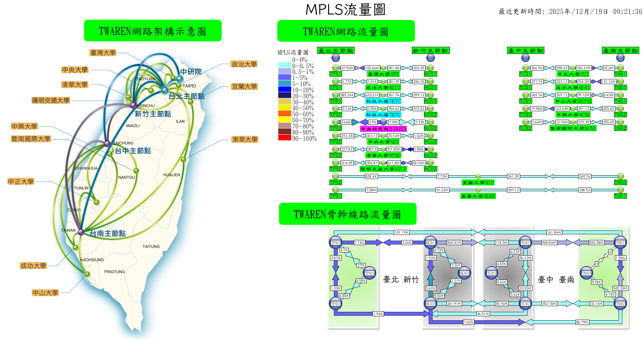Open the 宜蘭大學NIU link label
Viewport: 644px width, 339px height.
pyautogui.click(x=478, y=183)
